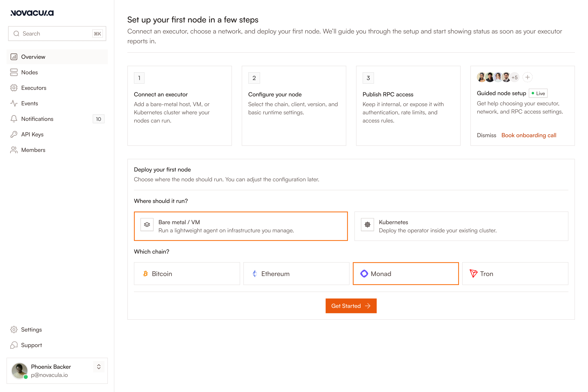Open the Configure your node step card
Viewport: 588px width, 392px height.
[294, 106]
